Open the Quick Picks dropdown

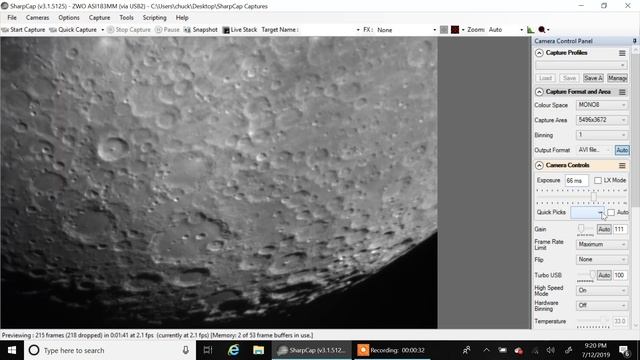coord(588,212)
